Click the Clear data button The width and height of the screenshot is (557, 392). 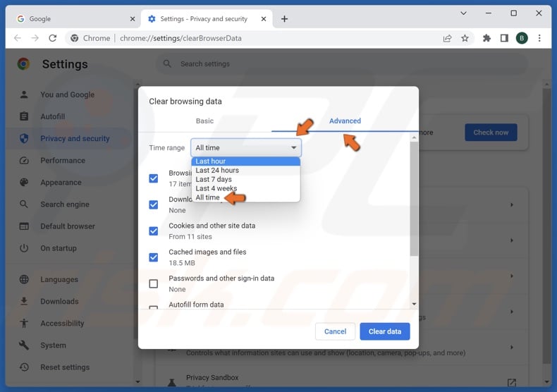385,331
